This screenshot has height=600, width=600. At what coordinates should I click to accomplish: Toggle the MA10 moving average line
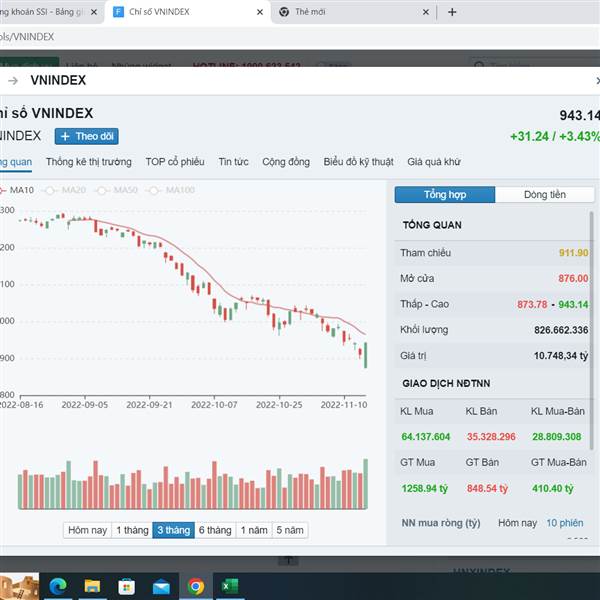coord(17,190)
